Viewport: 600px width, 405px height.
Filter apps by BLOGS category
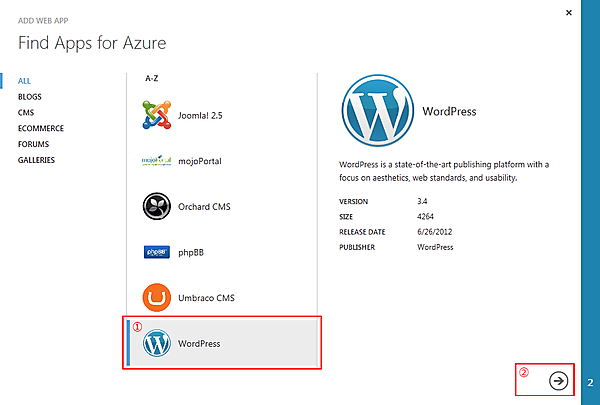pos(30,97)
